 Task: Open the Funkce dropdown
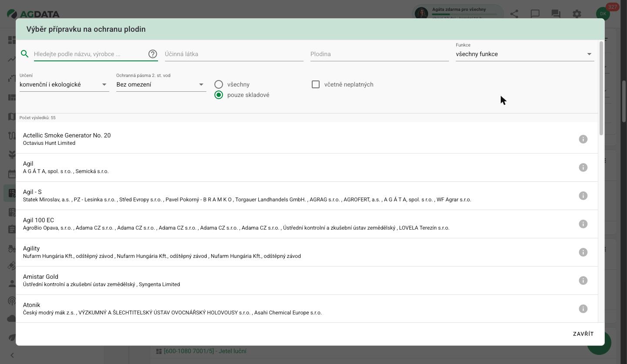click(525, 54)
